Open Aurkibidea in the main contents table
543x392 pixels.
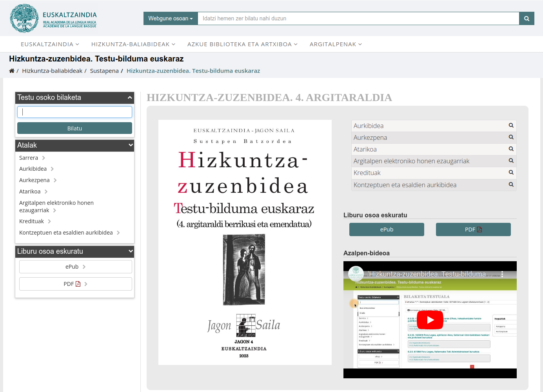[369, 126]
